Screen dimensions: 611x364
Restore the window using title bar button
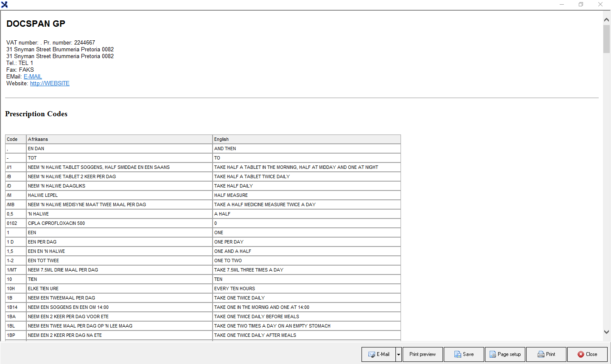[581, 4]
